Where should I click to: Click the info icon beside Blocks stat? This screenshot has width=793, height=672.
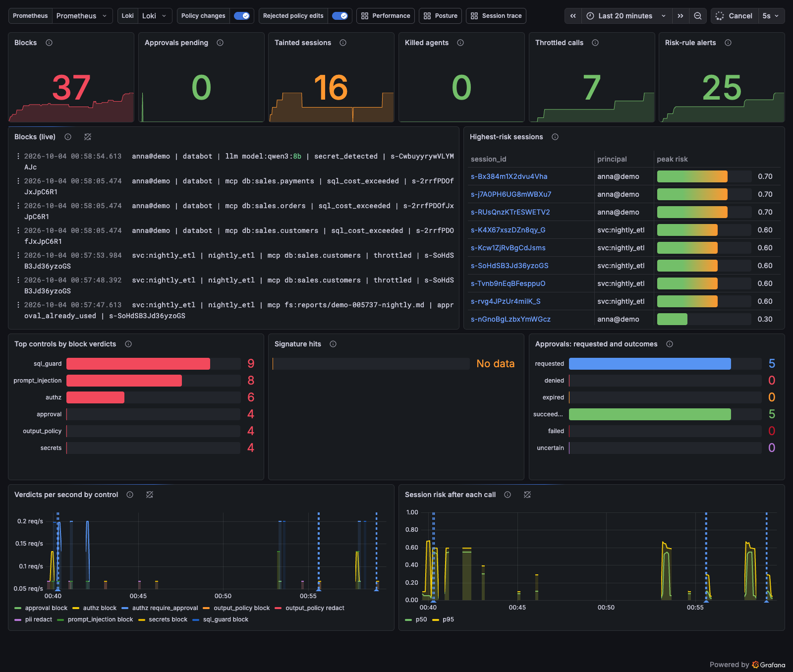pyautogui.click(x=49, y=43)
